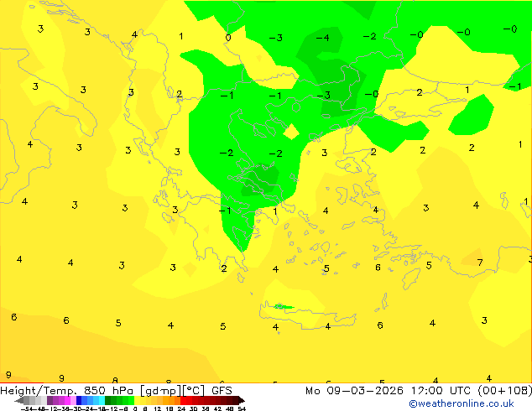Click the "[gdmp]" unit label
The height and width of the screenshot is (411, 532).
tap(161, 391)
